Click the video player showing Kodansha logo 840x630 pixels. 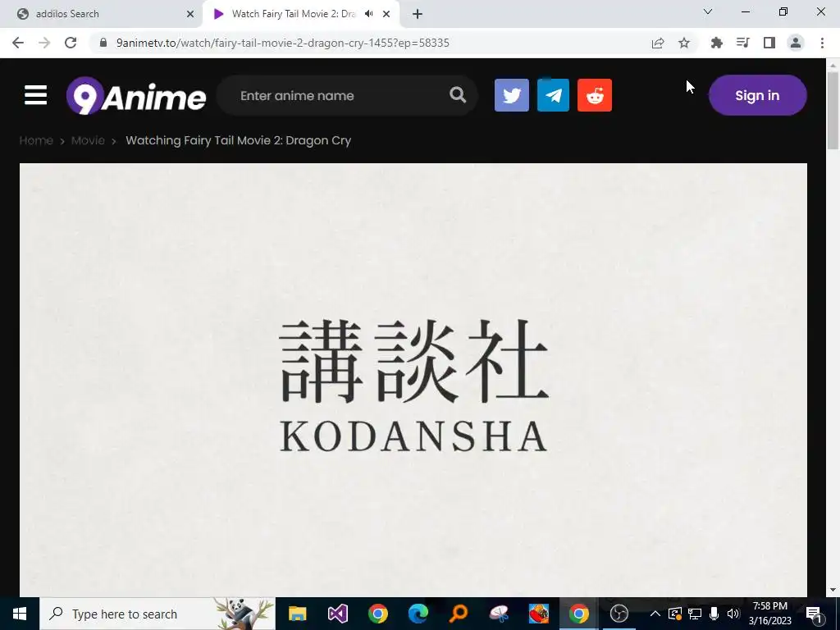[413, 381]
